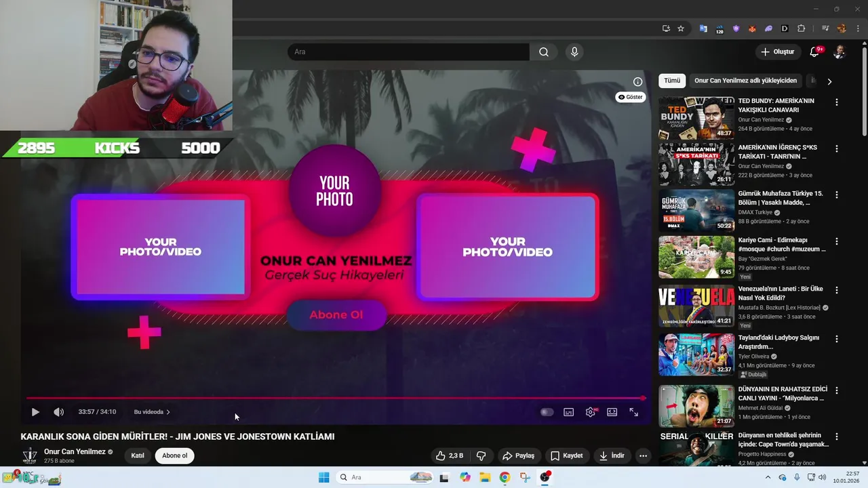868x488 pixels.
Task: Bookmark this page with the star icon
Action: pos(681,28)
